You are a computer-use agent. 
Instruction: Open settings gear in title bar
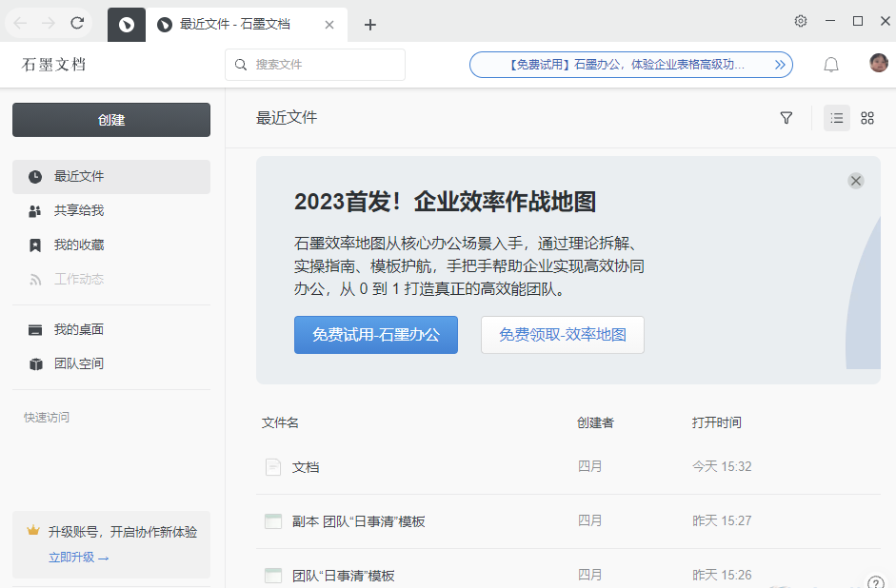[x=801, y=21]
